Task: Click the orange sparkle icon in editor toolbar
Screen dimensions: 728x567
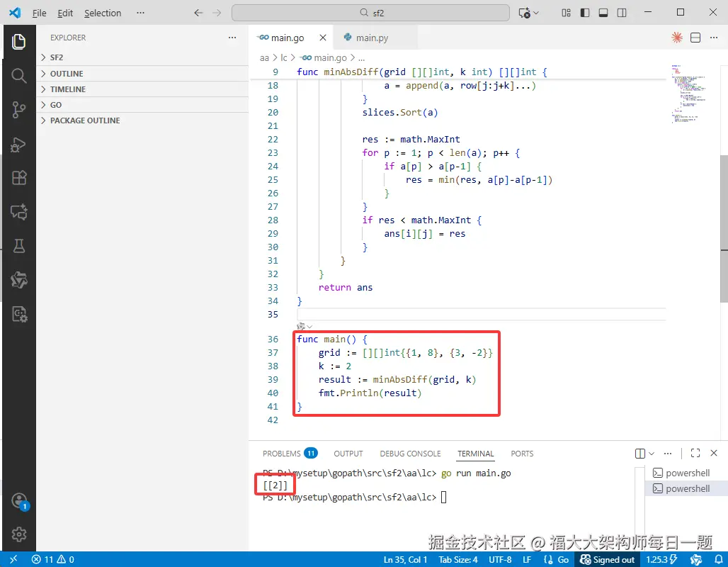Action: click(677, 38)
